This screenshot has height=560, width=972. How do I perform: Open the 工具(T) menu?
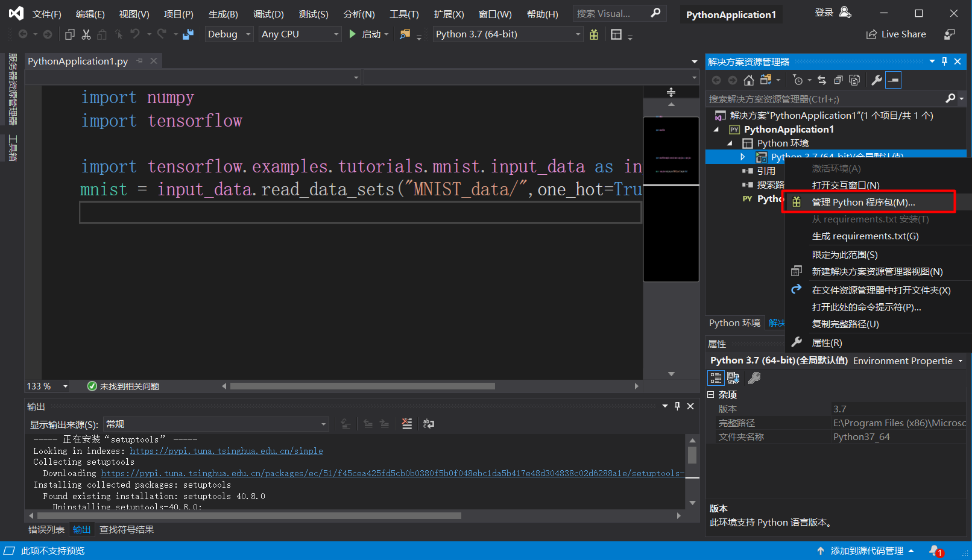[x=404, y=14]
